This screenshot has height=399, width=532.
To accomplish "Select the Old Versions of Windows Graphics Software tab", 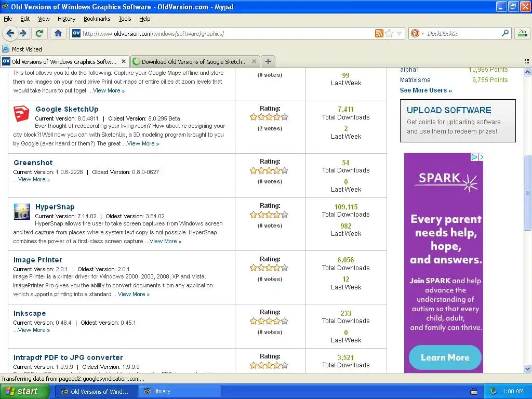I will (x=64, y=61).
